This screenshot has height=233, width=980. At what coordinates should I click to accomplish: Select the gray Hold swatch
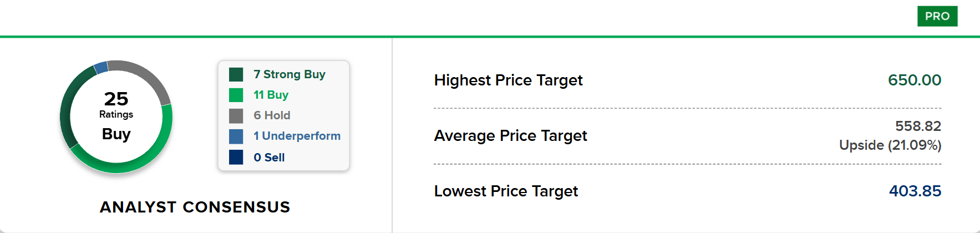click(x=236, y=115)
